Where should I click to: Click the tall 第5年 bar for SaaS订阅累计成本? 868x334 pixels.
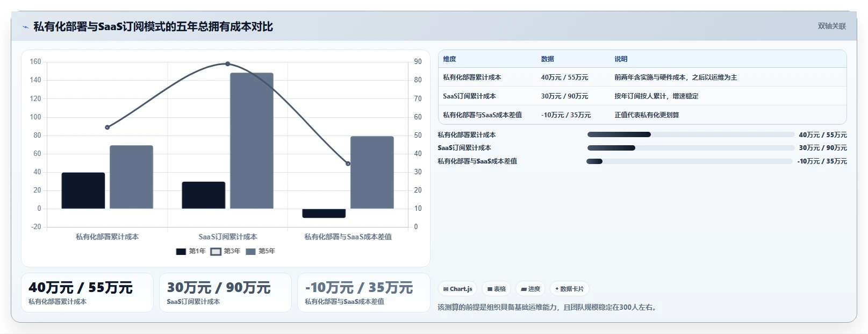(x=252, y=141)
